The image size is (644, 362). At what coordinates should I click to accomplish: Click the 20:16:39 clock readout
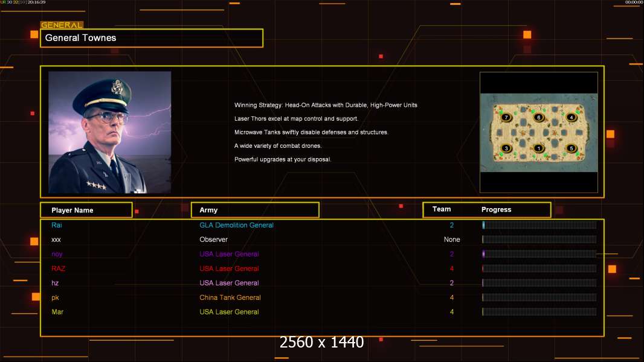37,2
